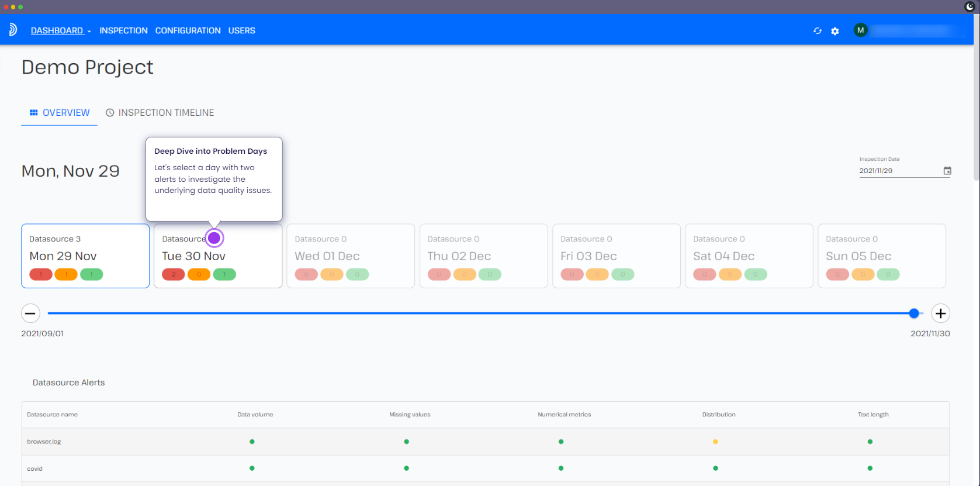Viewport: 980px width, 486px height.
Task: Click the browser.log datasource name
Action: (44, 442)
